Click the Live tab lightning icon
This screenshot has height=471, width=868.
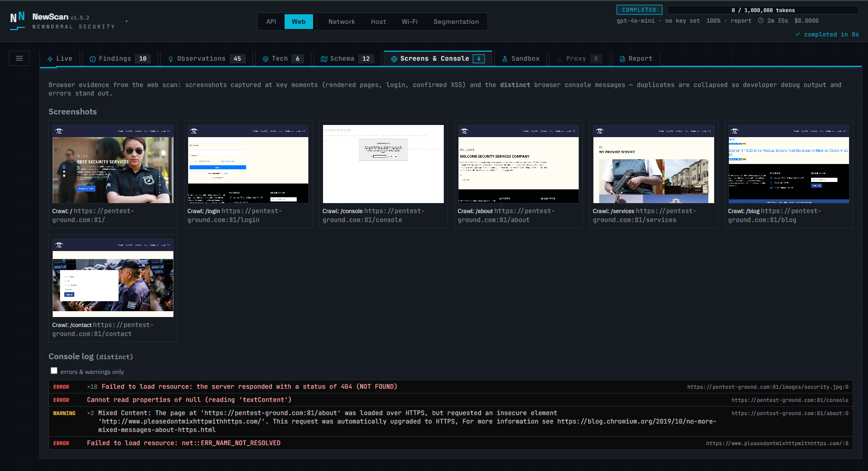[50, 59]
